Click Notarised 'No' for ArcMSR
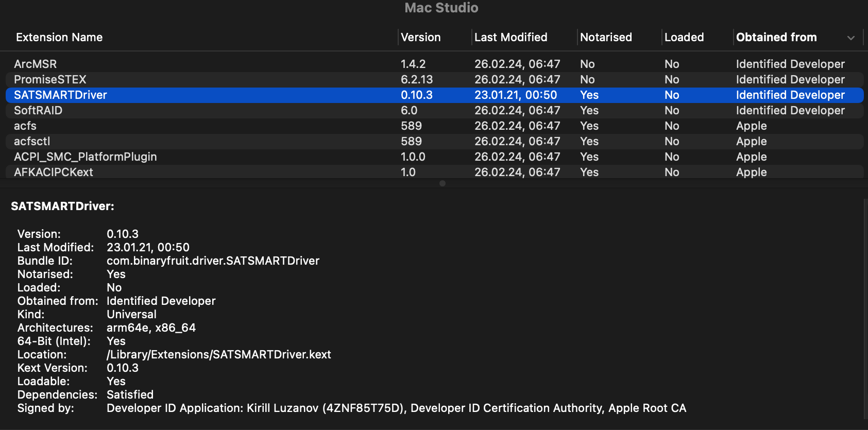Image resolution: width=868 pixels, height=430 pixels. [x=587, y=64]
